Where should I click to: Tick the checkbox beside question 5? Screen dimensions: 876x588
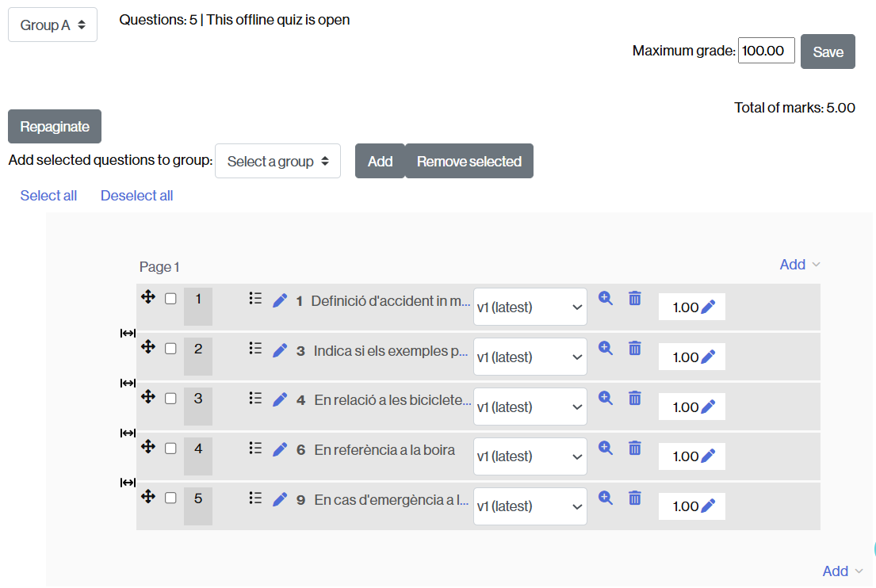pyautogui.click(x=170, y=498)
